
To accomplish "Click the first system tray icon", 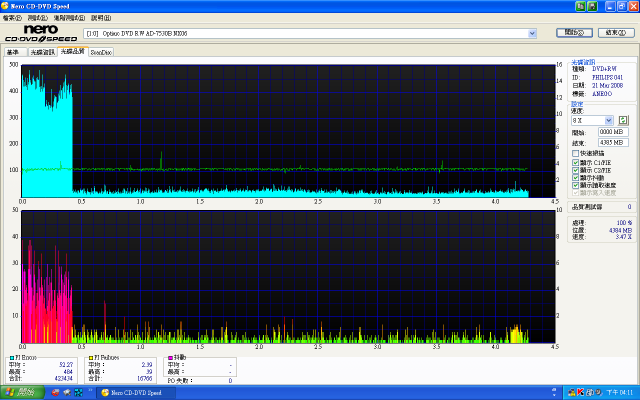I will [x=571, y=392].
